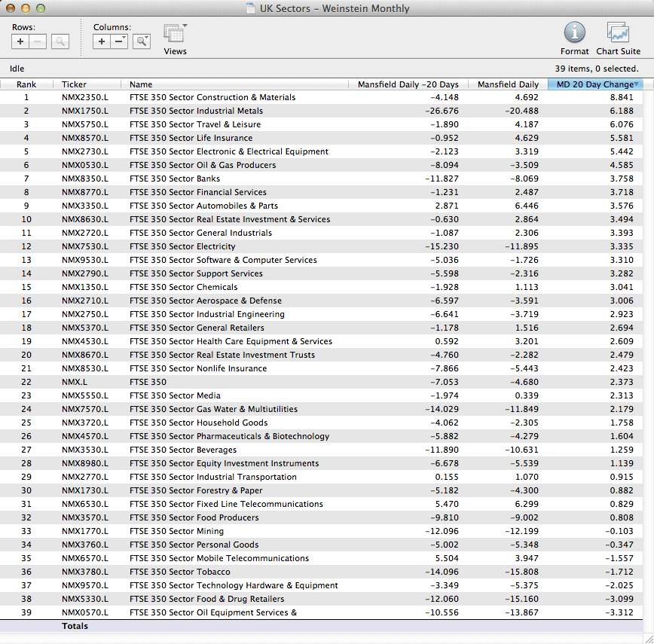The width and height of the screenshot is (654, 644).
Task: Sort by MD 20 Day Change column
Action: 594,84
